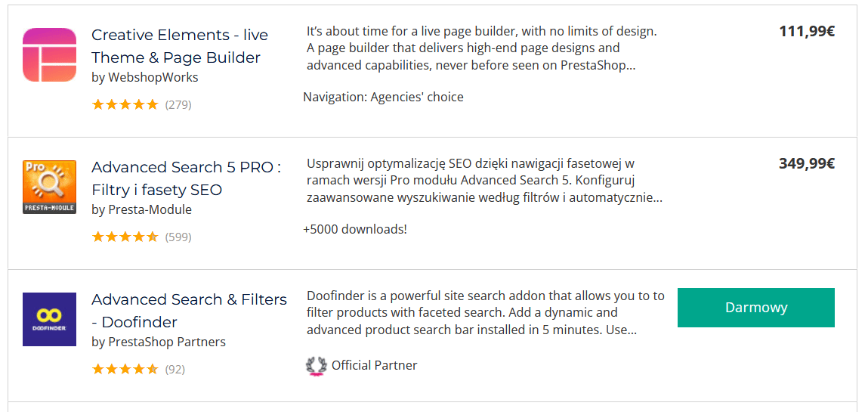The image size is (868, 412).
Task: Click the (279) reviews count
Action: (x=178, y=104)
